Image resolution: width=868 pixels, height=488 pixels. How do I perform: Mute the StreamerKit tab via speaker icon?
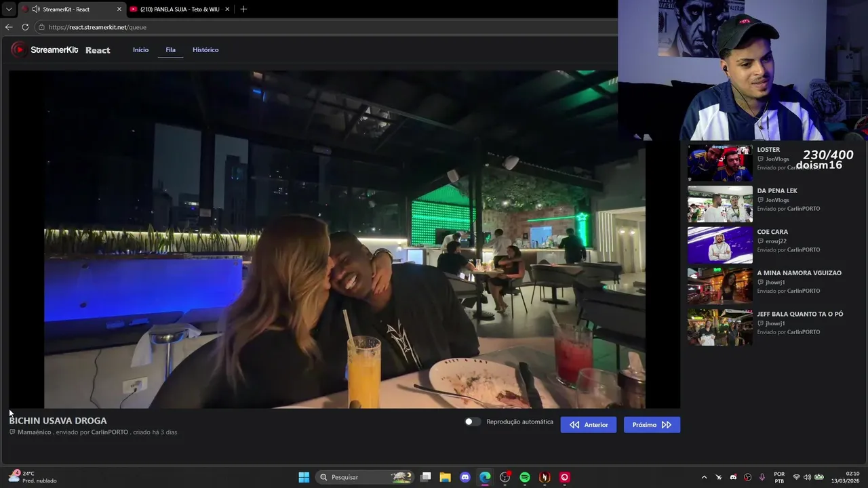(x=36, y=9)
